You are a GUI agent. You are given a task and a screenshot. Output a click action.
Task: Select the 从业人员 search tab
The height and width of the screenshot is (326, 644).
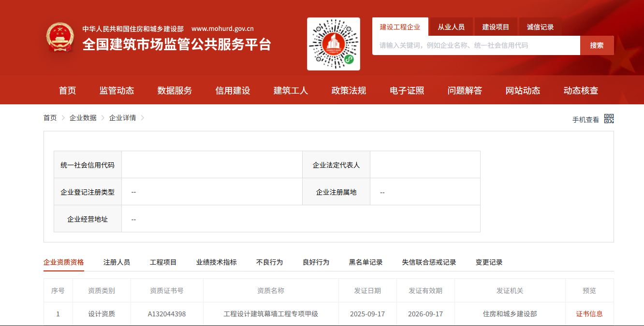click(451, 27)
